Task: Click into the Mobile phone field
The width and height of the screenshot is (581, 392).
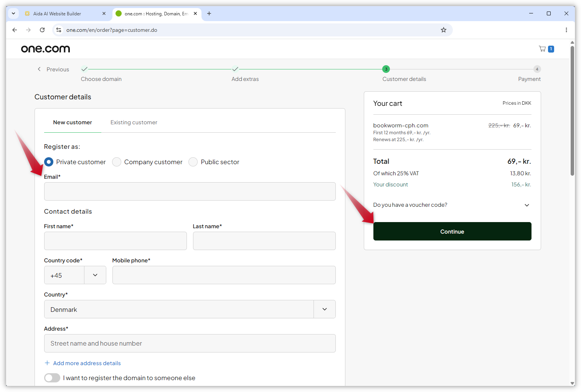Action: tap(224, 275)
